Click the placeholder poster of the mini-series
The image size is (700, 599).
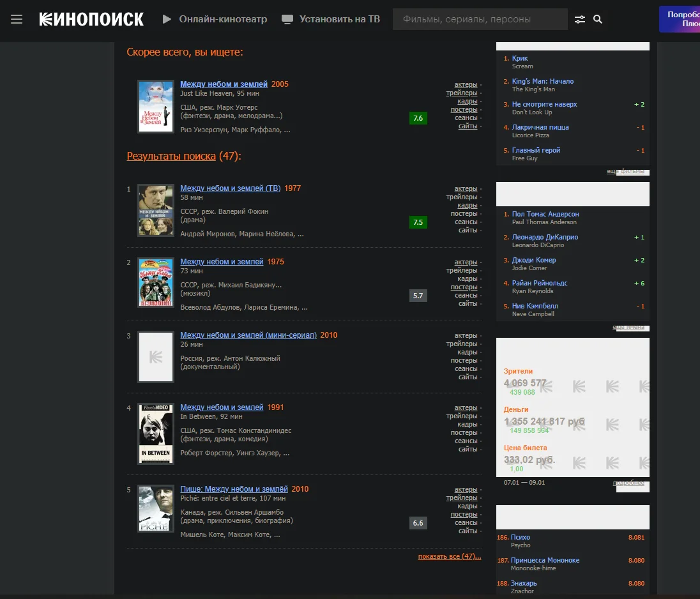[156, 356]
